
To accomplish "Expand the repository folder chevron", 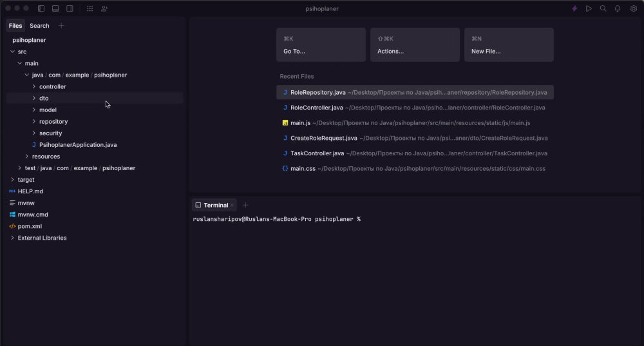I will (x=33, y=122).
